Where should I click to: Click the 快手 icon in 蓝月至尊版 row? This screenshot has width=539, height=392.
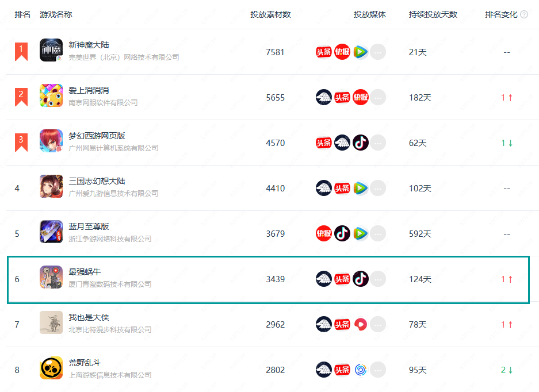coord(323,233)
